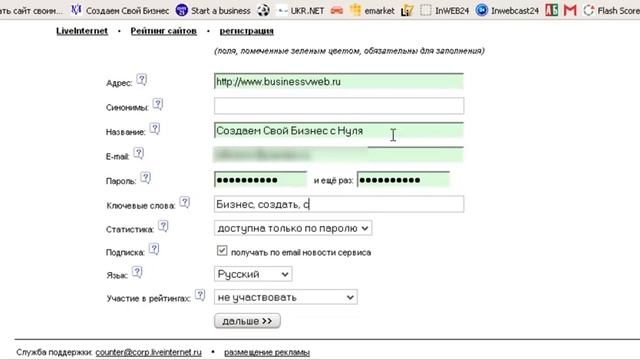Open the help icon next to Адрес

(x=141, y=79)
